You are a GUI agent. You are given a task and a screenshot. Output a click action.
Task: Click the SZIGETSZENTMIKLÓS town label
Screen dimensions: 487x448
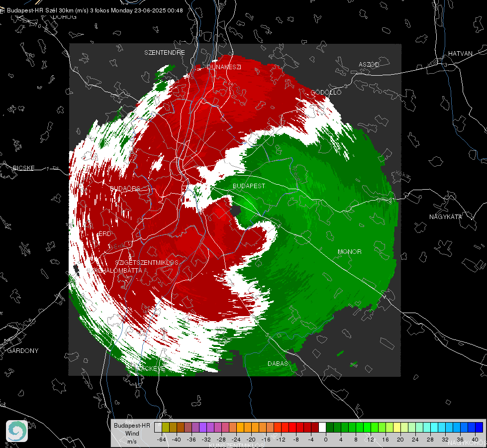click(147, 262)
